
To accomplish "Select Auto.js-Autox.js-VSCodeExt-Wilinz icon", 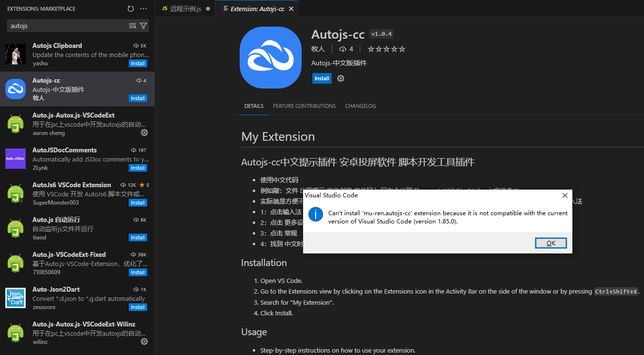I will pyautogui.click(x=15, y=333).
